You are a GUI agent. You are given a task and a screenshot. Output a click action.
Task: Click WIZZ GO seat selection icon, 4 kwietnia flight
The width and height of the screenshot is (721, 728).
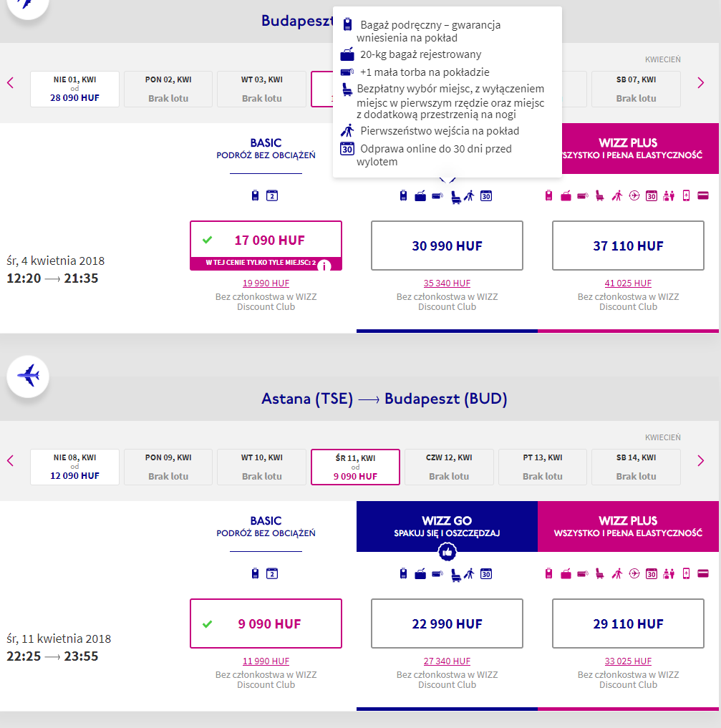[456, 197]
